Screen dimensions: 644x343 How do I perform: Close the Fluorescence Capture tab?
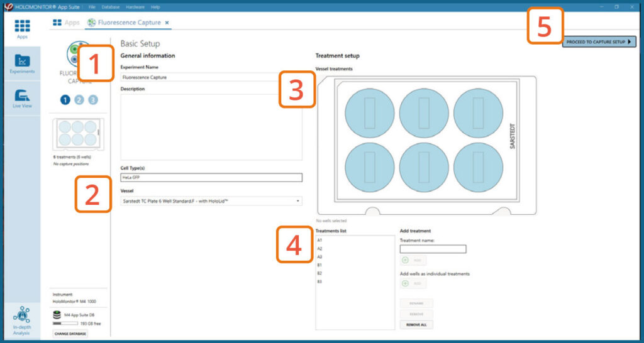pyautogui.click(x=167, y=23)
